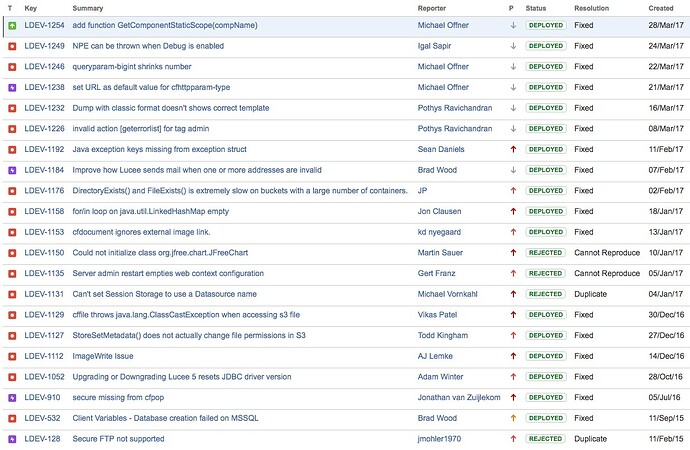Open reporter Jonathan van Zuijlekom's profile

(459, 398)
